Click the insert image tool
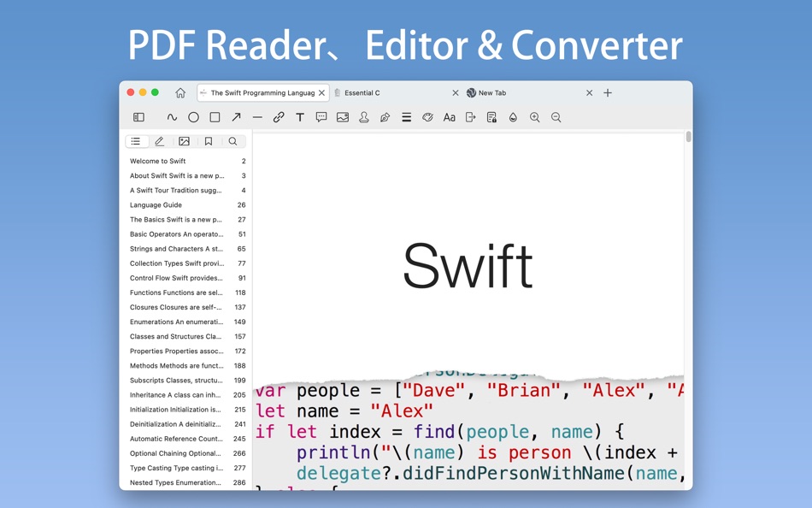 coord(342,117)
